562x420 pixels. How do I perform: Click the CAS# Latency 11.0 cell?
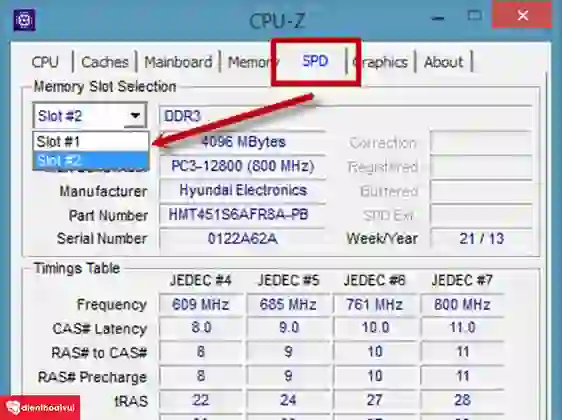pyautogui.click(x=462, y=328)
